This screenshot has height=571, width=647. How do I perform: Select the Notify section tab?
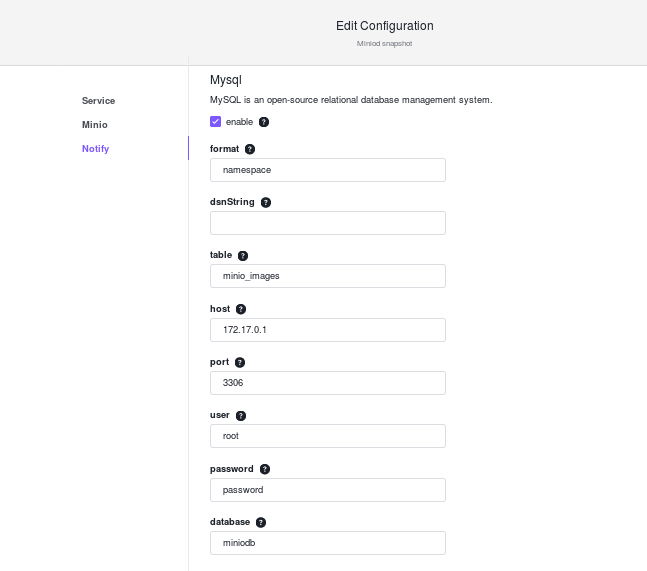click(95, 149)
